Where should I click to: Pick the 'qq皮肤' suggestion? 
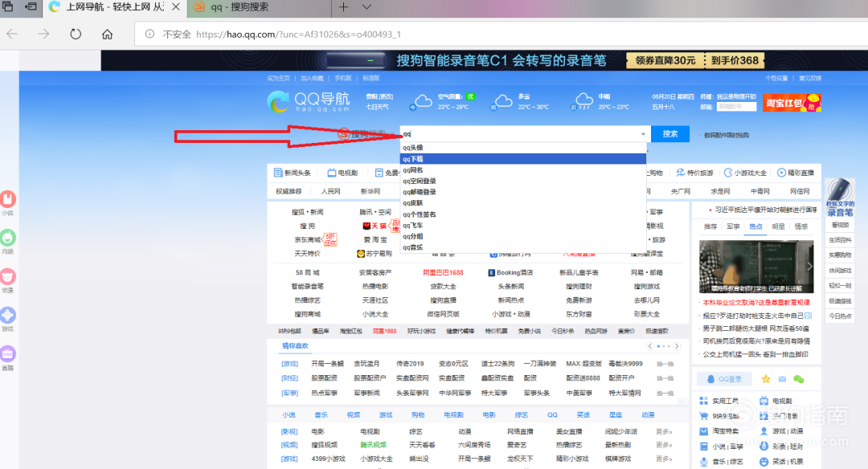[523, 203]
